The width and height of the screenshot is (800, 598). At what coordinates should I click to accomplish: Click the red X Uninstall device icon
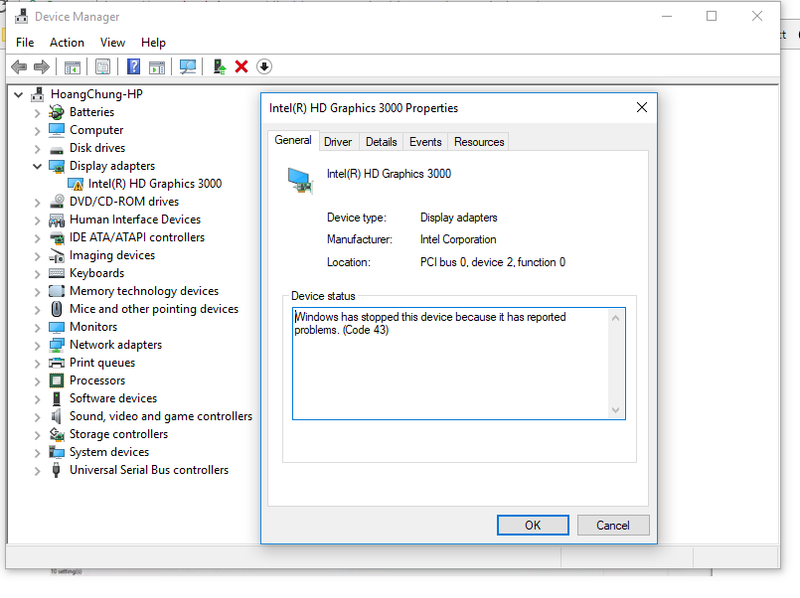[x=241, y=67]
